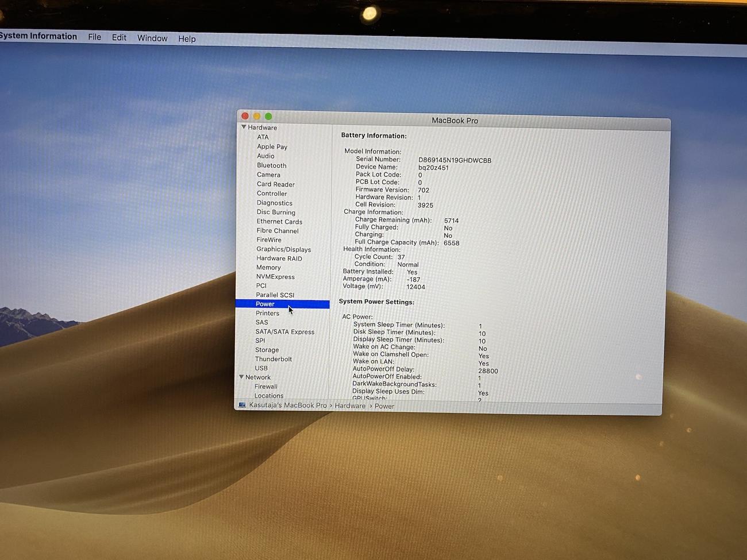Image resolution: width=747 pixels, height=560 pixels.
Task: Select Locations under Network
Action: (269, 396)
